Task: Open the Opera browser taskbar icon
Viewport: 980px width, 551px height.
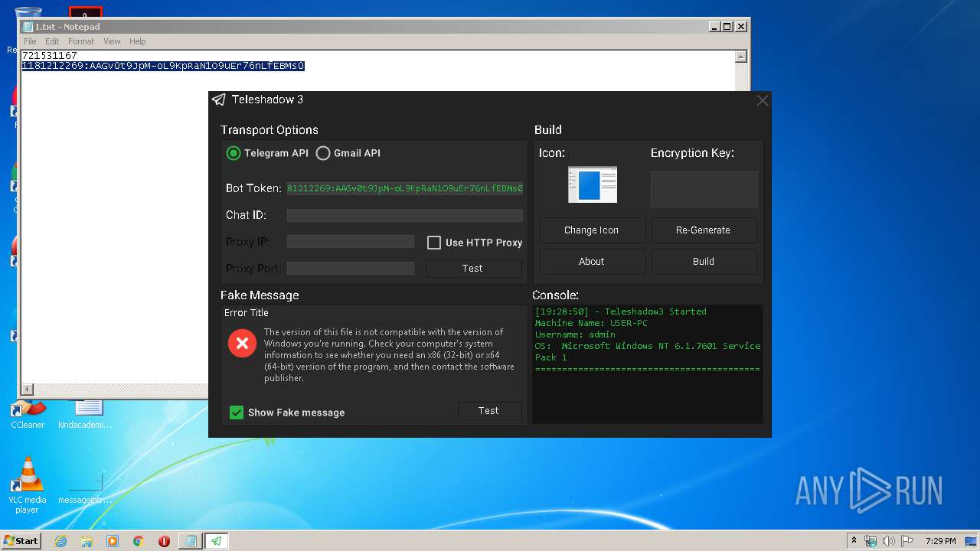Action: click(x=164, y=541)
